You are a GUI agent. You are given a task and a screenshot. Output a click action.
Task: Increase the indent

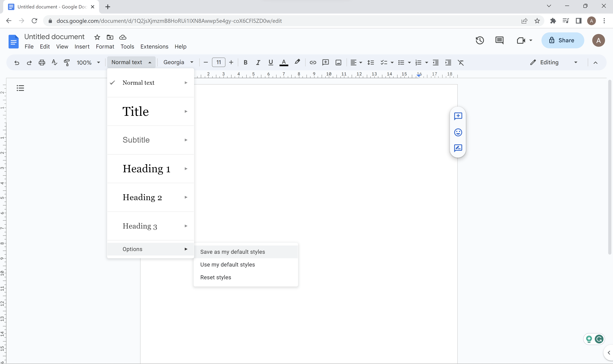[x=448, y=63]
